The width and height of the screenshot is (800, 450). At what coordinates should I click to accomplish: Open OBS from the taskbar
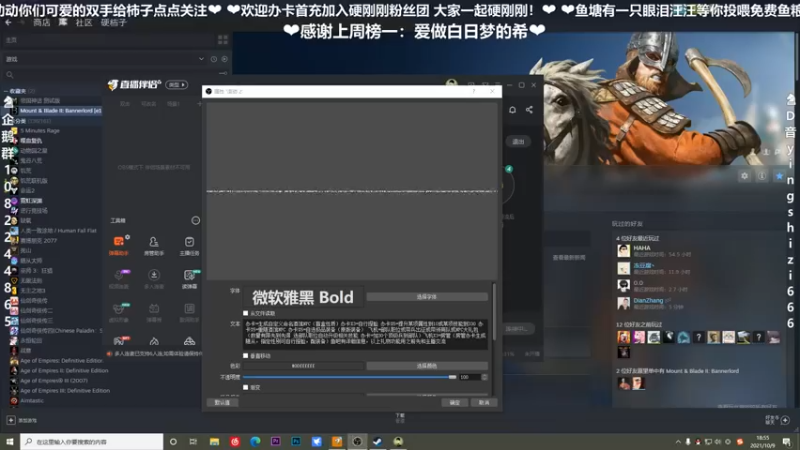[x=357, y=441]
